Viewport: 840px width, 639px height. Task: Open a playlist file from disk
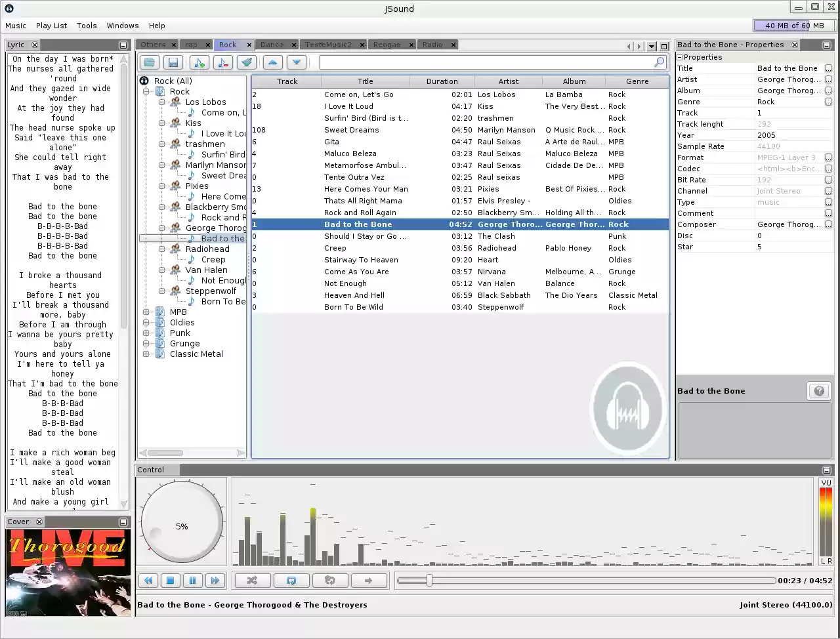click(x=149, y=62)
